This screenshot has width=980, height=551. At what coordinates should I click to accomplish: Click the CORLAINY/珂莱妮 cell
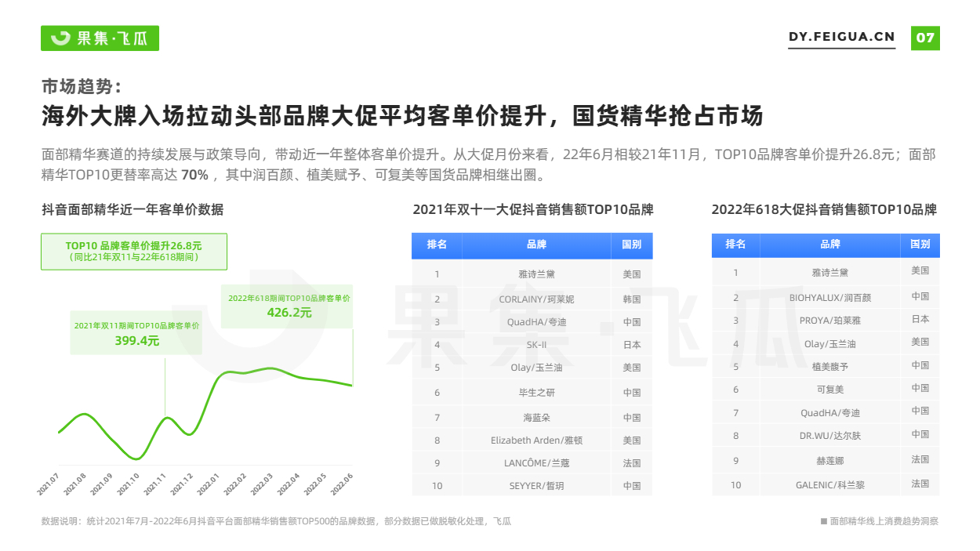pyautogui.click(x=536, y=299)
